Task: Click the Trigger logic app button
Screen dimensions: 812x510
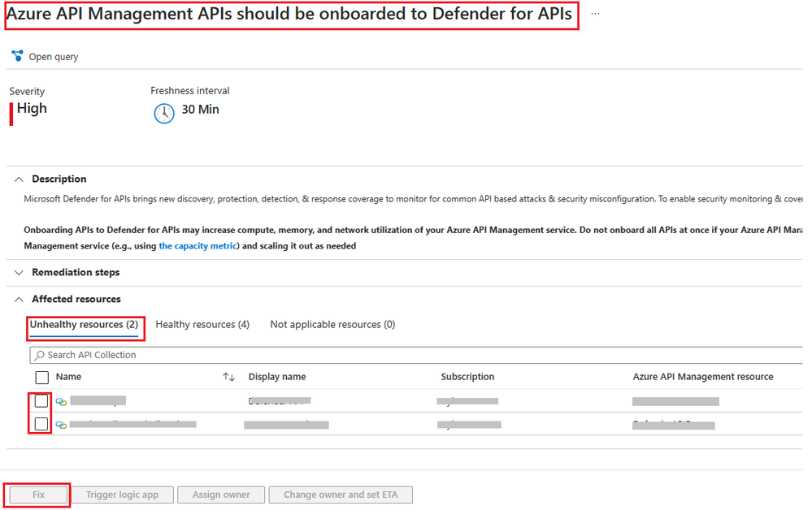Action: point(122,495)
